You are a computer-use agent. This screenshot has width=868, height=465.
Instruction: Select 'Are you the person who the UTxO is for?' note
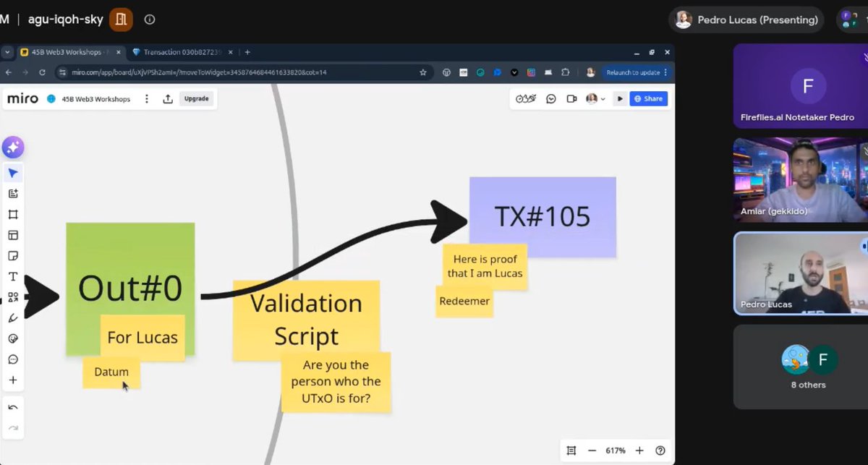click(336, 381)
